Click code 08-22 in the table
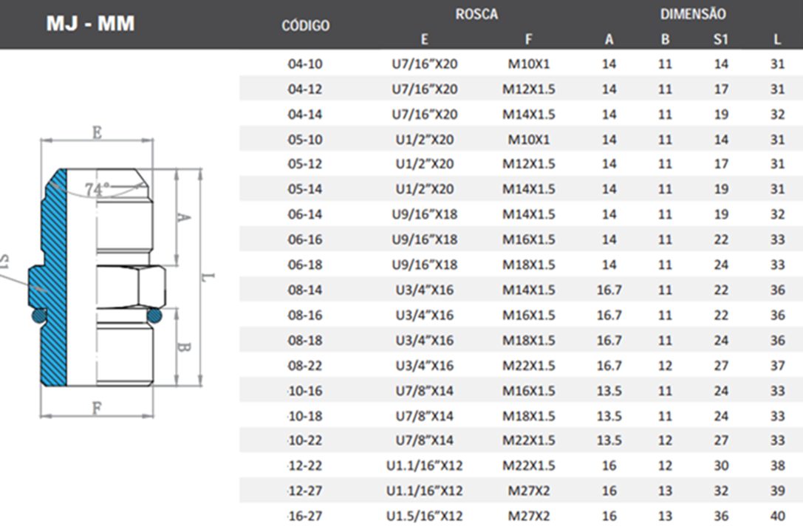This screenshot has width=803, height=532. click(x=306, y=366)
